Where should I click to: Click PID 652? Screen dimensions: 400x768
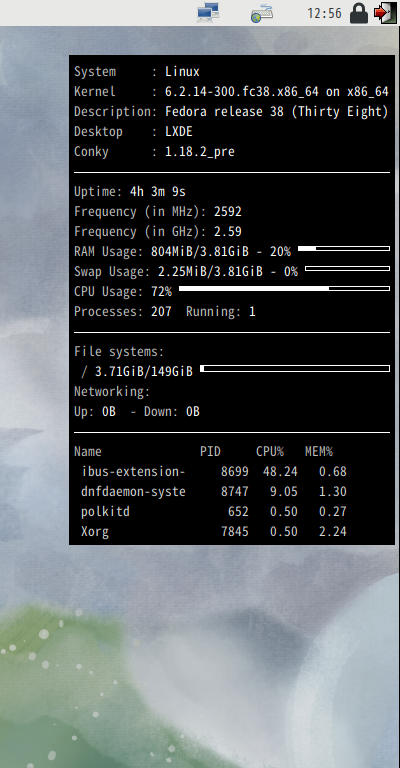click(238, 512)
